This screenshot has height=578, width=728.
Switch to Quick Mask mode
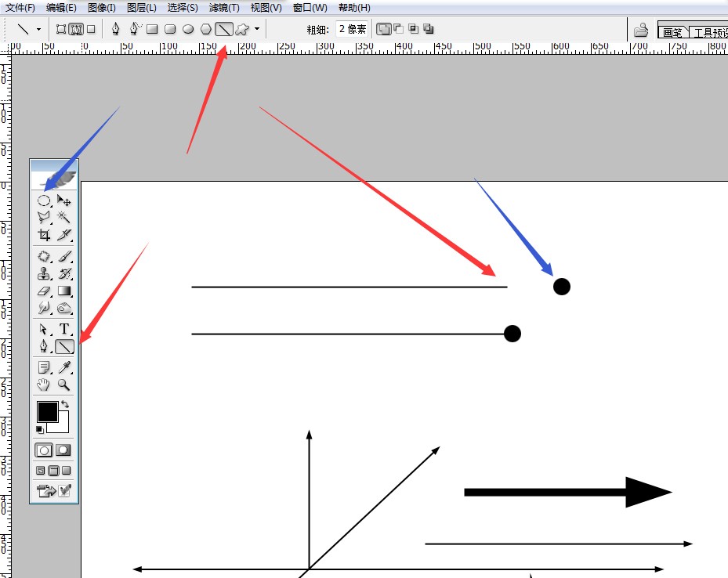tap(63, 450)
